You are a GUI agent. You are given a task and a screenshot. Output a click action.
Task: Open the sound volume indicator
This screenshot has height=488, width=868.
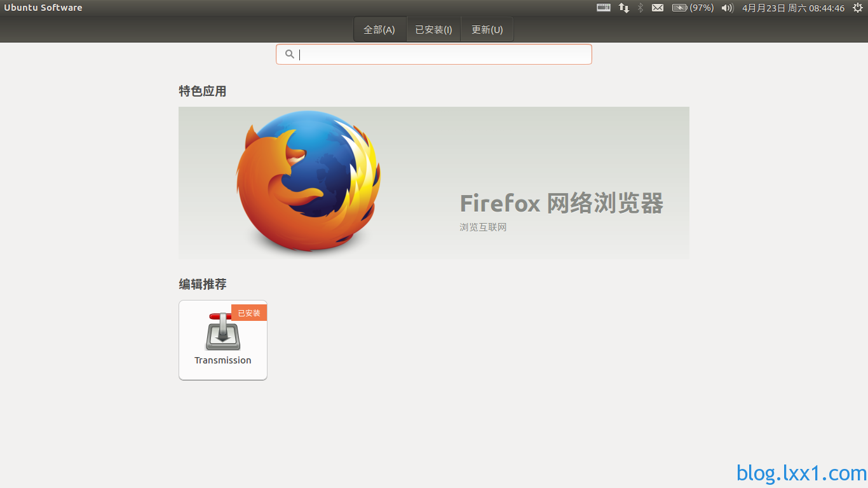(x=728, y=8)
